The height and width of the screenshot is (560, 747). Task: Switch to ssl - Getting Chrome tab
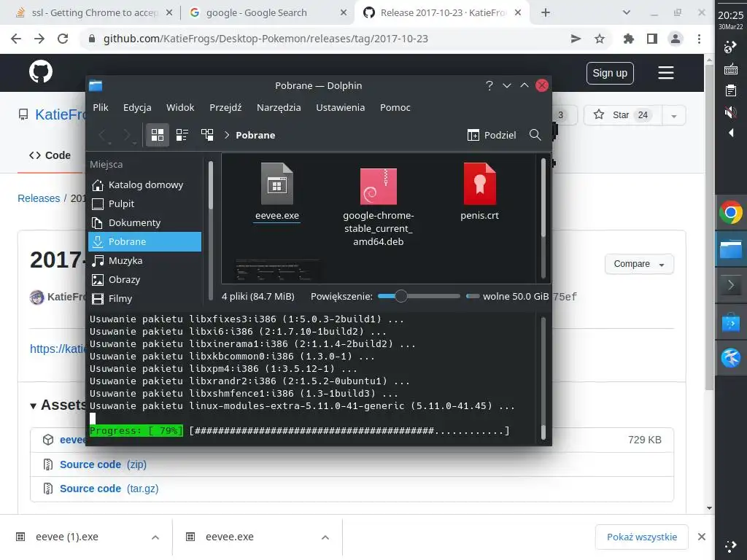(x=94, y=13)
